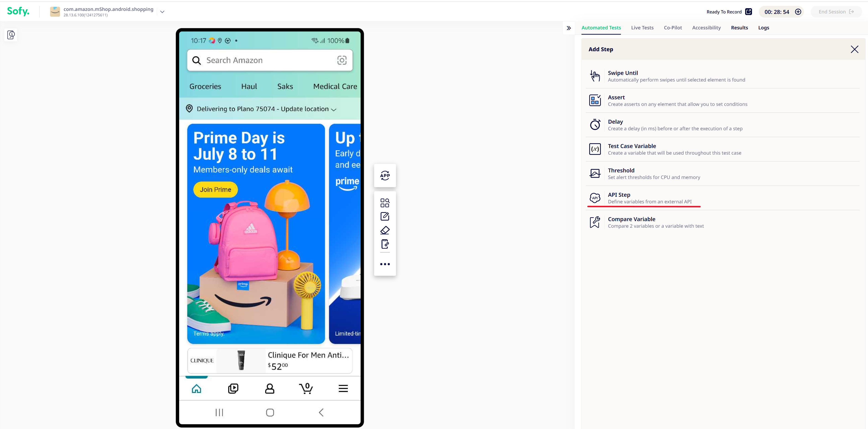Click the Compare Variable icon
This screenshot has width=868, height=429.
pos(595,222)
